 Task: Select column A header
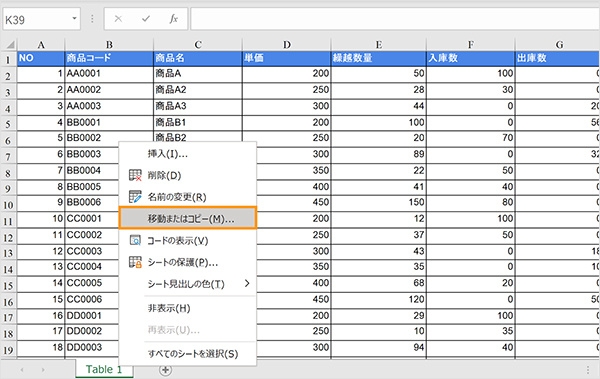41,45
